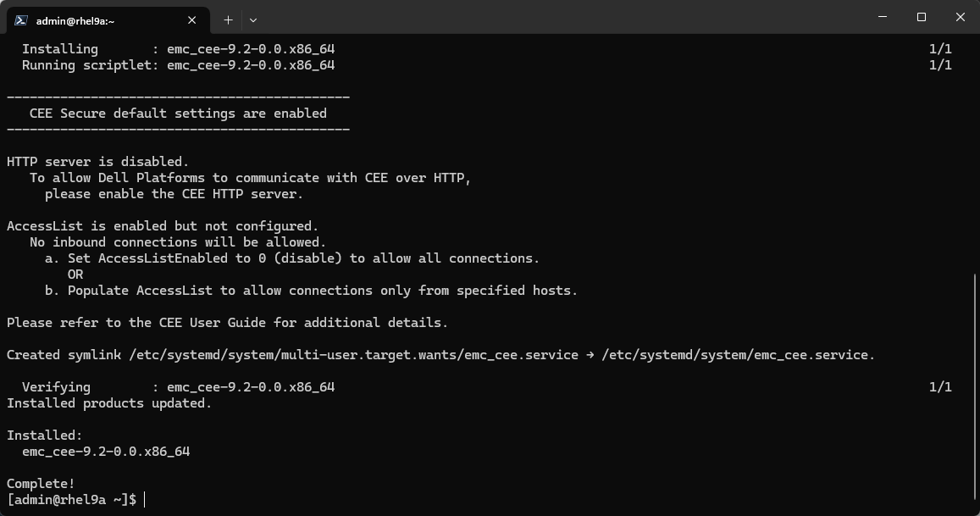Maximize the terminal window
This screenshot has width=980, height=516.
click(x=922, y=17)
